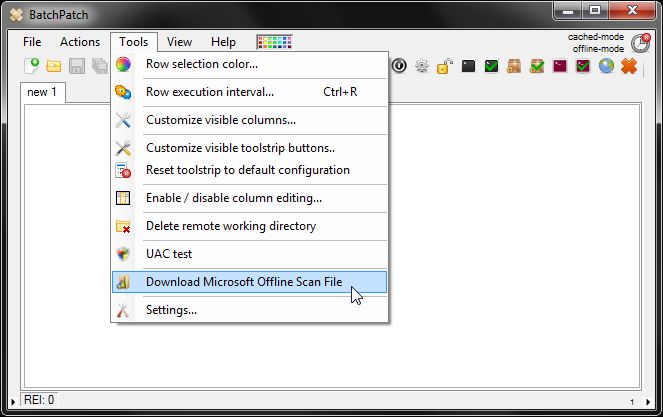Click the clock icon beside offline-mode
The image size is (663, 417).
tap(640, 43)
